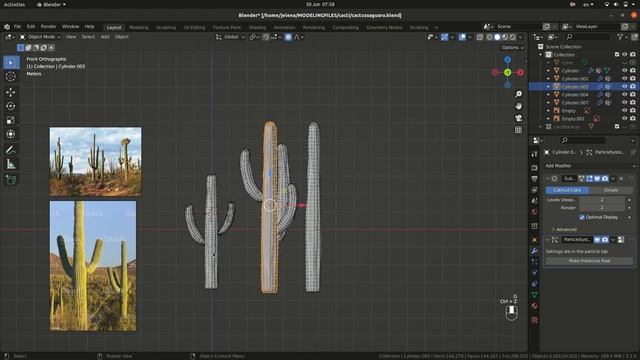The image size is (640, 360).
Task: Toggle subdivision modifier viewport display
Action: click(597, 179)
